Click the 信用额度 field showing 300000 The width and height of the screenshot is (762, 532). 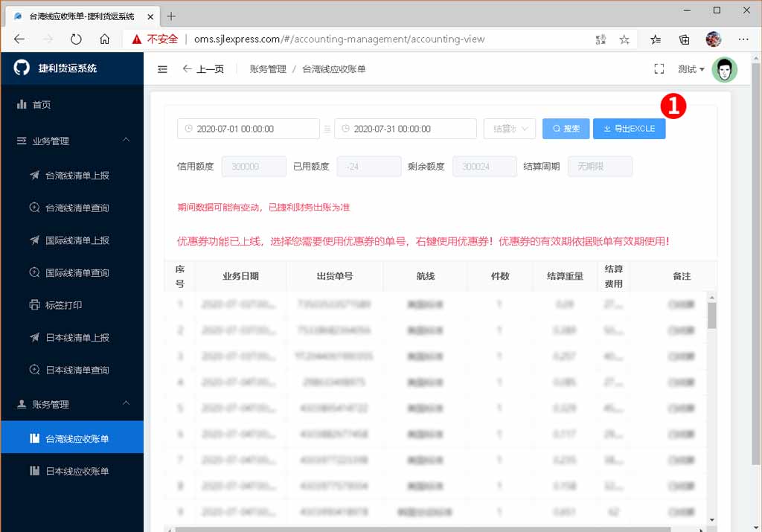point(254,167)
